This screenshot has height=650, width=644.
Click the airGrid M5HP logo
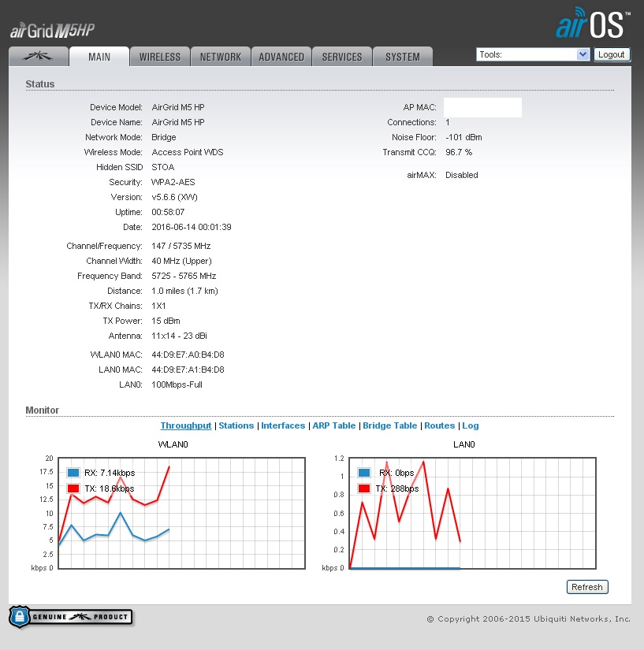coord(52,30)
